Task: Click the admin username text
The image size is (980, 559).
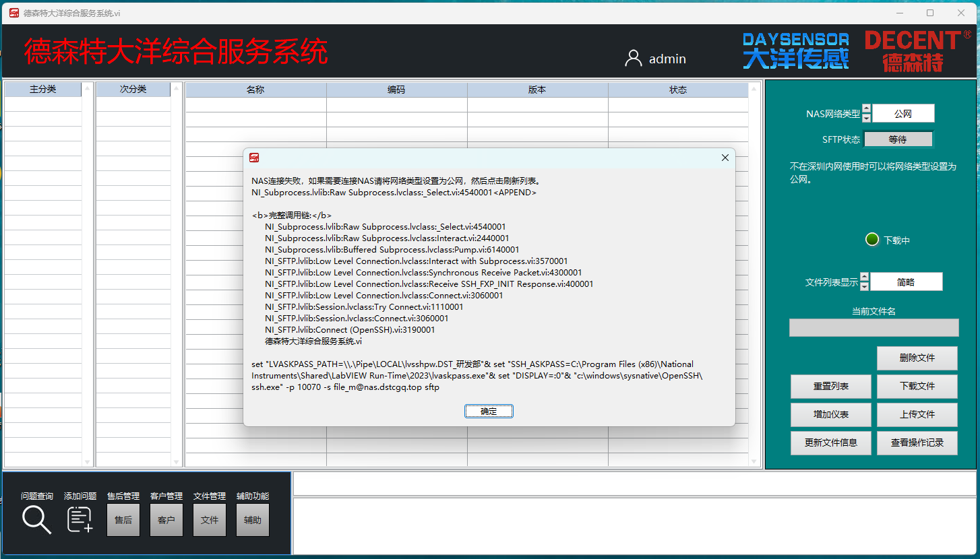Action: [667, 59]
